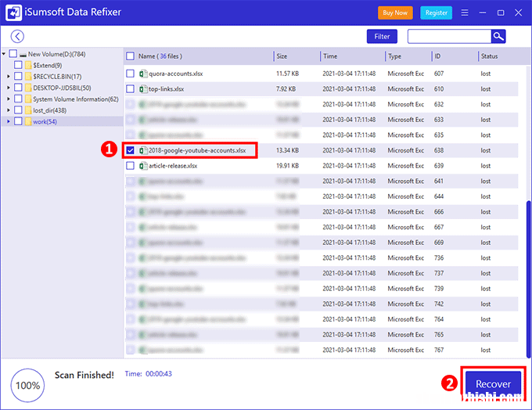Click the Excel icon of article-release.xlsx
Image resolution: width=532 pixels, height=410 pixels.
click(143, 166)
